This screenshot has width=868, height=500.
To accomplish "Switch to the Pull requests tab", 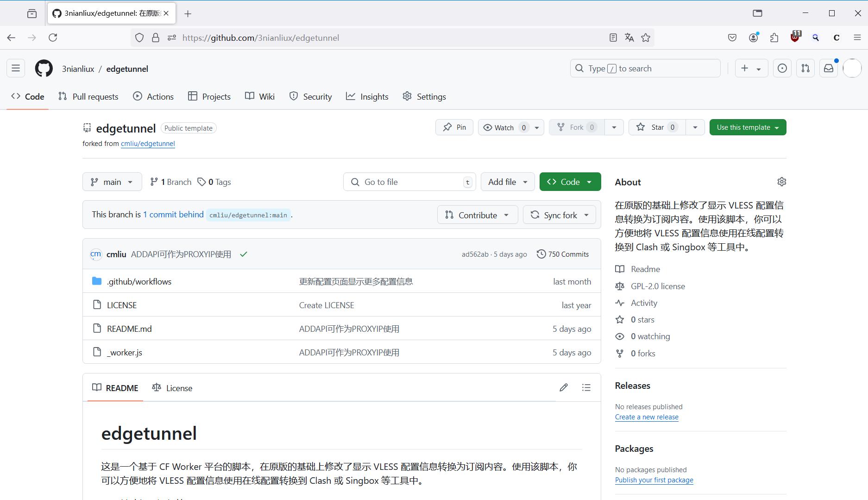I will [x=88, y=96].
